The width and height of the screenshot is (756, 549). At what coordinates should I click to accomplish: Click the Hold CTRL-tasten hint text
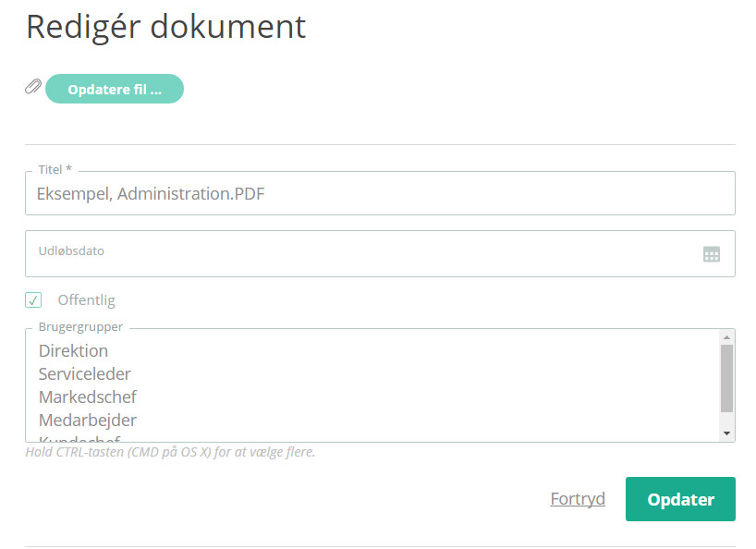coord(170,452)
